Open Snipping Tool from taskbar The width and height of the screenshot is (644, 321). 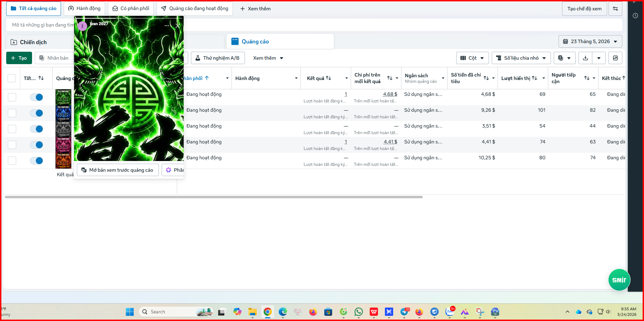tap(480, 312)
